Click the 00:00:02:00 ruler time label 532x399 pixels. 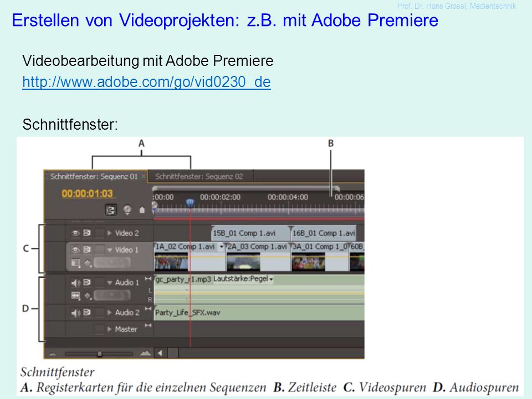click(220, 197)
